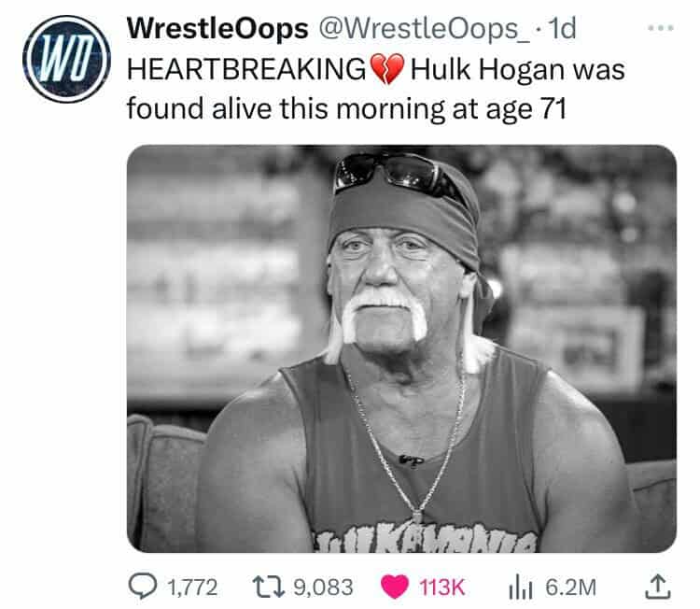700x609 pixels.
Task: Click the HEARTBREAKING word in tweet
Action: coord(247,70)
